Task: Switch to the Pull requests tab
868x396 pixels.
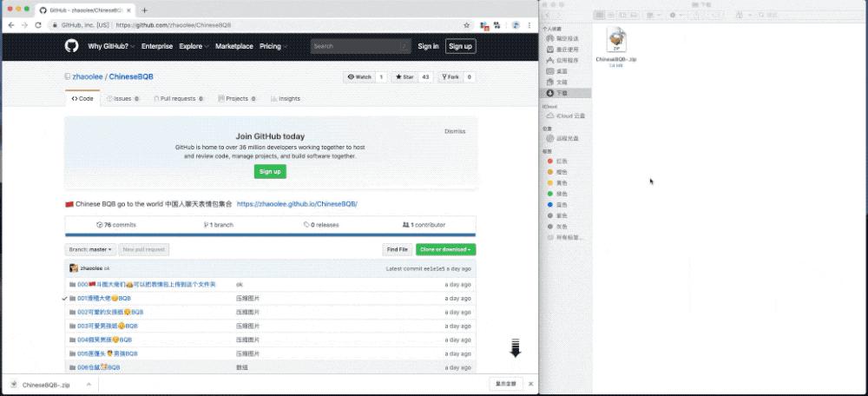Action: click(x=178, y=99)
